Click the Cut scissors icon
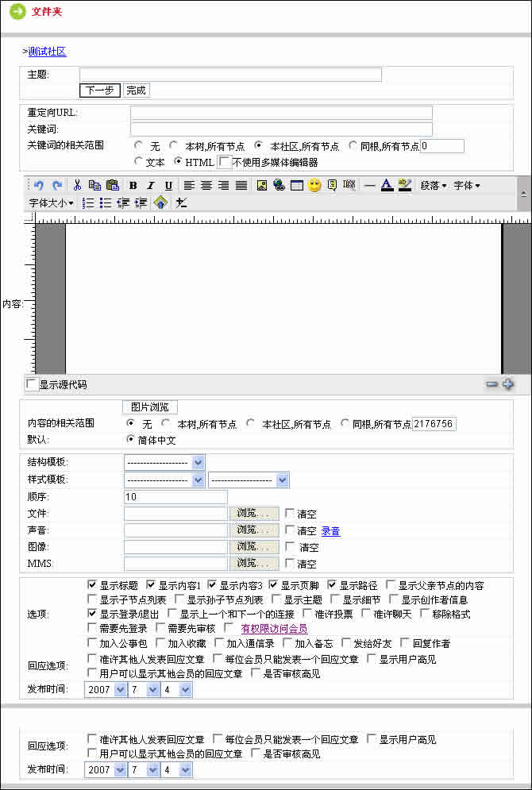Image resolution: width=532 pixels, height=790 pixels. (77, 185)
